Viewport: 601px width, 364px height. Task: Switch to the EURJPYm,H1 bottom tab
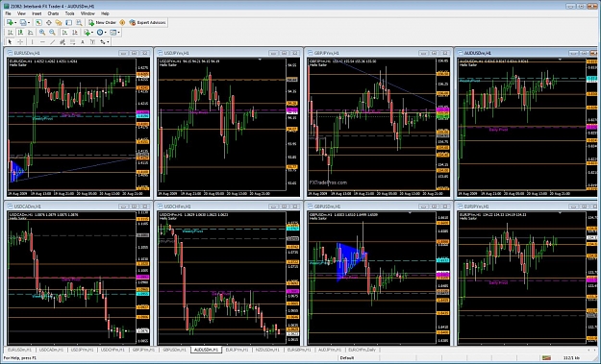coord(238,350)
